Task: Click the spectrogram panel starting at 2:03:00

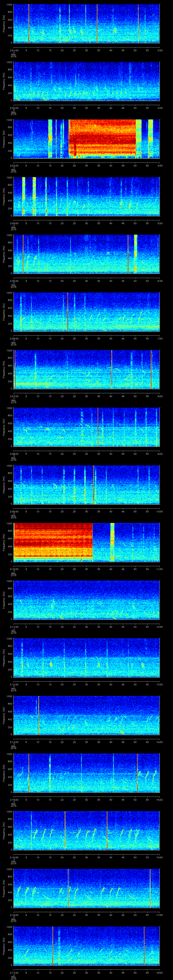Action: [87, 139]
